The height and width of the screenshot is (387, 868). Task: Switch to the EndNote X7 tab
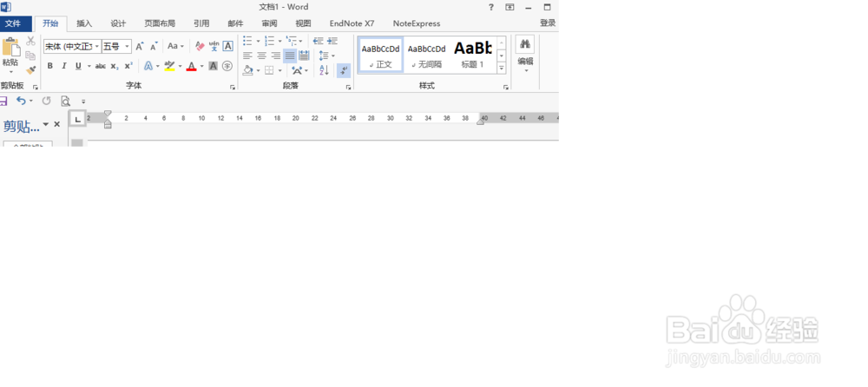pos(352,23)
